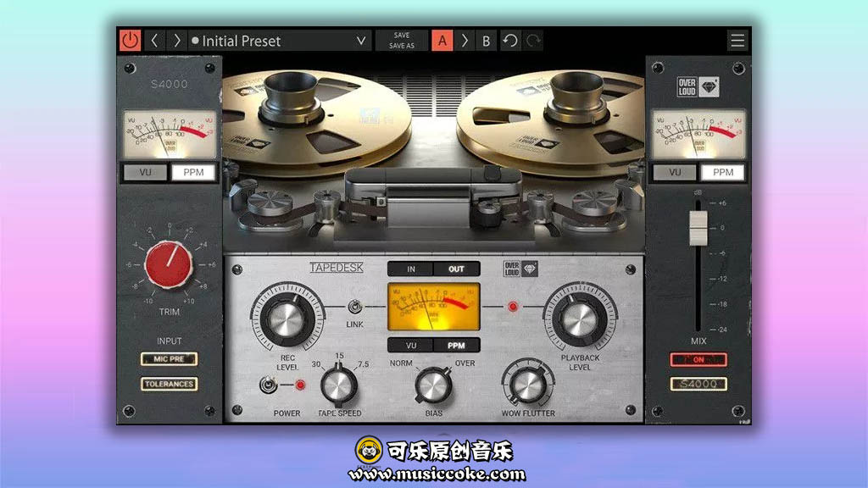Go to the next preset
The image size is (868, 488).
click(x=176, y=41)
